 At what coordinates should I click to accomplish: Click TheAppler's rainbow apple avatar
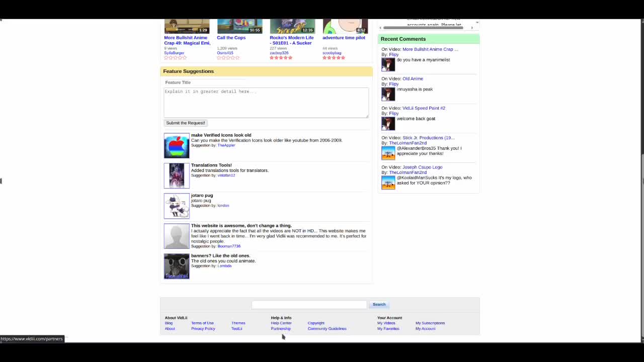[x=177, y=146]
